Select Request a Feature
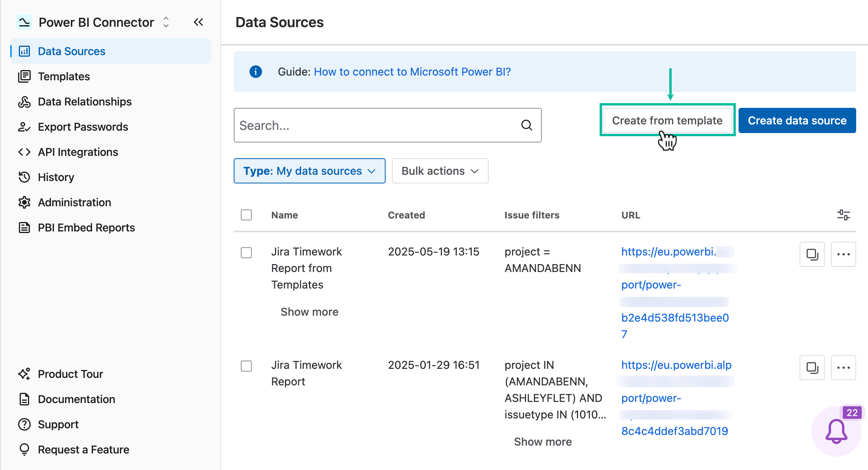Screen dimensions: 868x470 click(111, 450)
